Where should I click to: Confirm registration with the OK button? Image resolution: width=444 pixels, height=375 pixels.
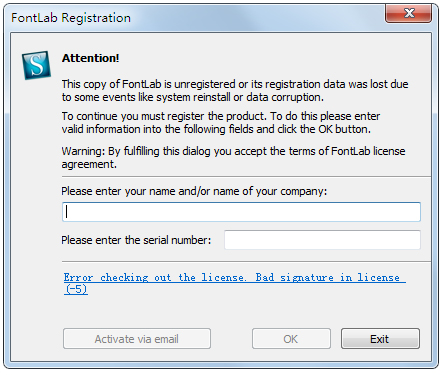(x=291, y=339)
